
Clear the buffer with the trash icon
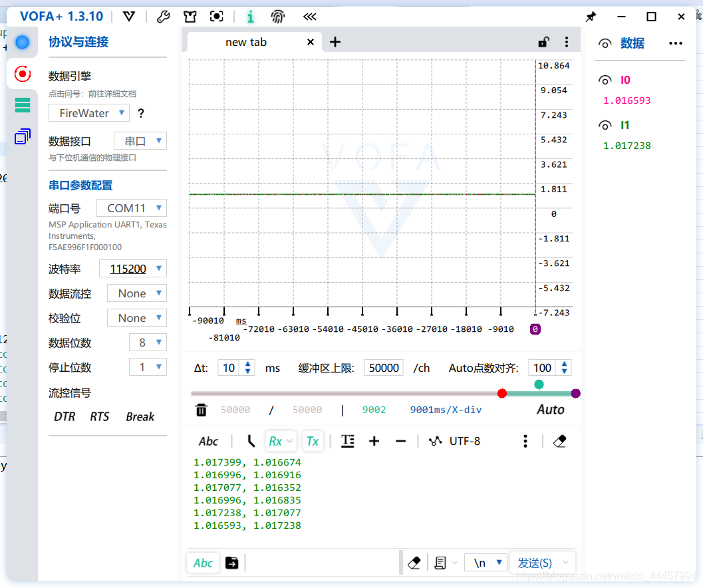click(202, 410)
